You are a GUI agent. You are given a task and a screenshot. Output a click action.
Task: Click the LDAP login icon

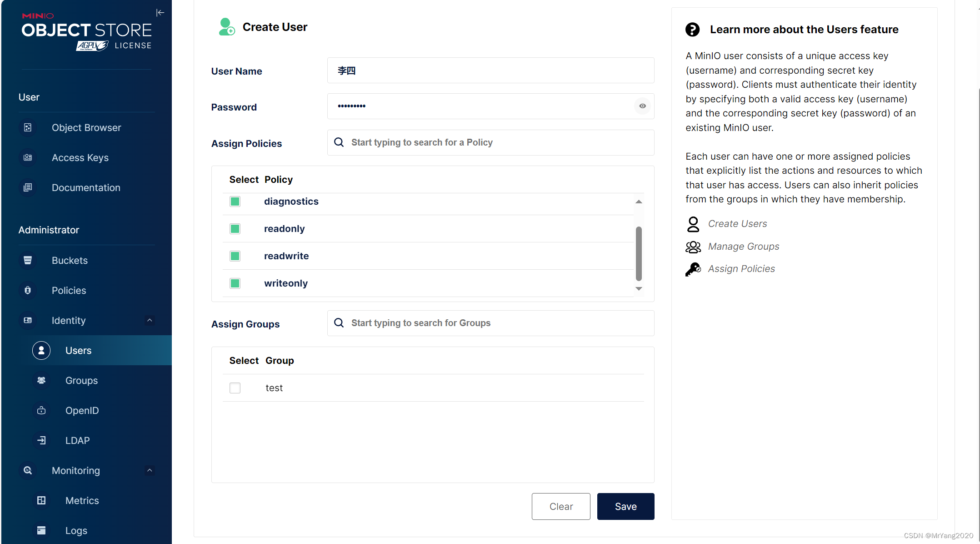pos(41,441)
